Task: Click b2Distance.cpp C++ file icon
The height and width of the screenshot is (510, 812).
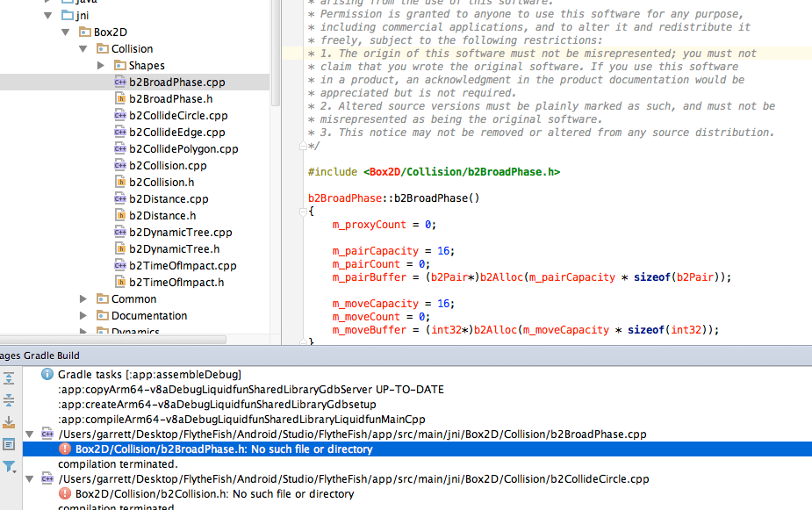Action: 120,199
